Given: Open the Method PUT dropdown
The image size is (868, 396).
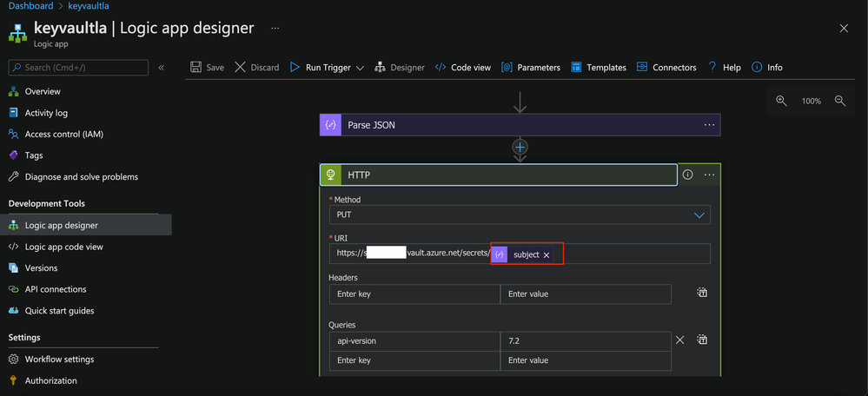Looking at the screenshot, I should coord(520,214).
